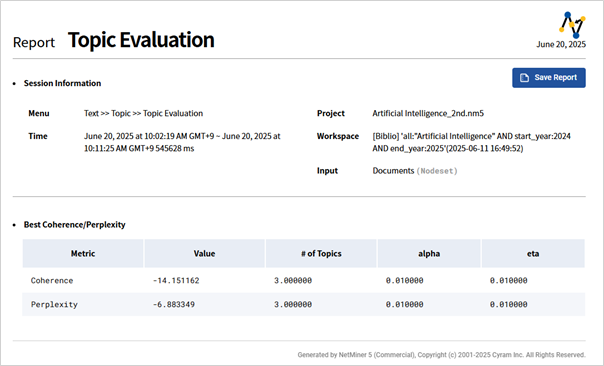Select project name Artificial Intelligence_2nd.nm5

click(428, 113)
